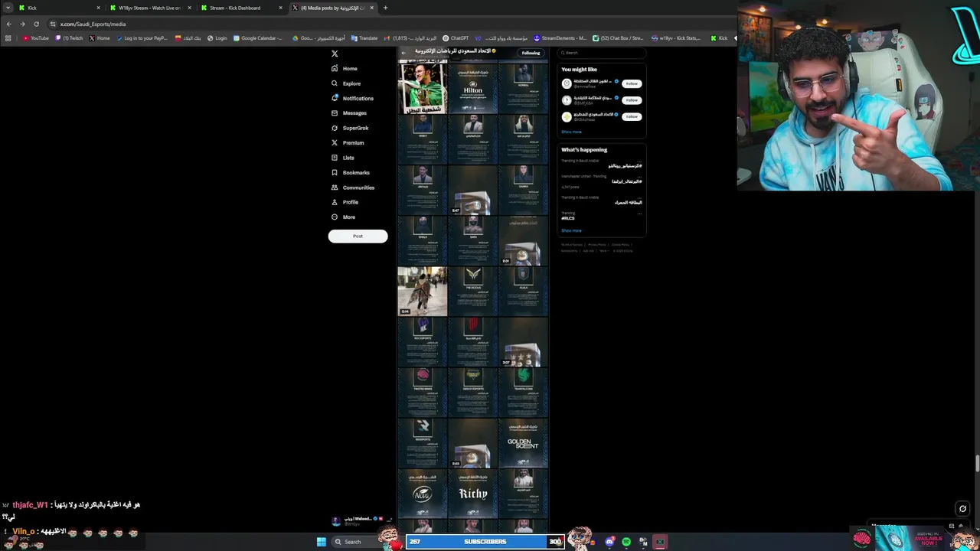Open Communities in the sidebar
Viewport: 980px width, 551px height.
(352, 187)
